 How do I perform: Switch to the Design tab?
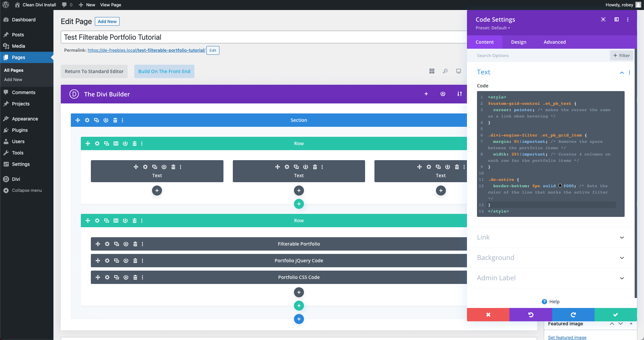(x=519, y=42)
